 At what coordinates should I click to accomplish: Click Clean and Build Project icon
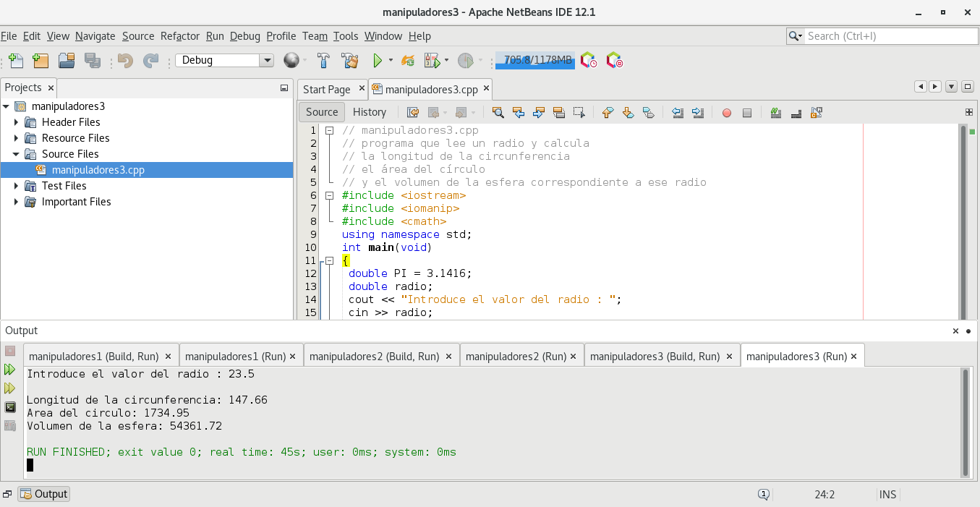pyautogui.click(x=350, y=61)
